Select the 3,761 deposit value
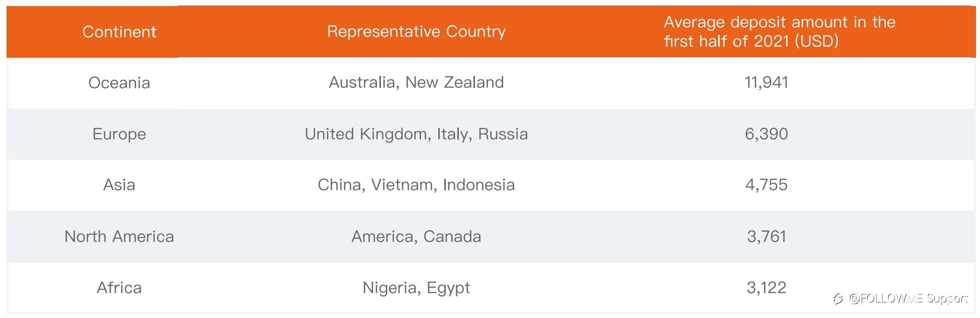980x318 pixels. coord(766,236)
